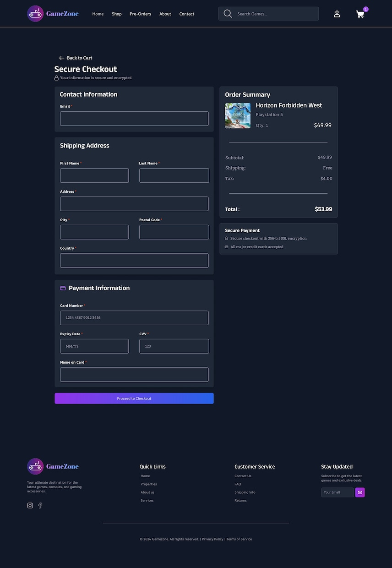Click the search magnifier icon
The image size is (392, 568).
point(228,14)
